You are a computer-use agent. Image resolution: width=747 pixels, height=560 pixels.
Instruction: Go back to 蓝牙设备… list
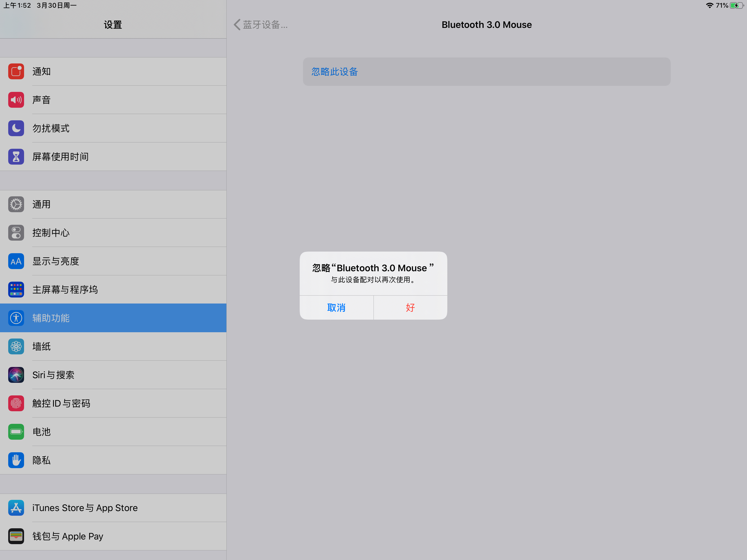point(261,25)
